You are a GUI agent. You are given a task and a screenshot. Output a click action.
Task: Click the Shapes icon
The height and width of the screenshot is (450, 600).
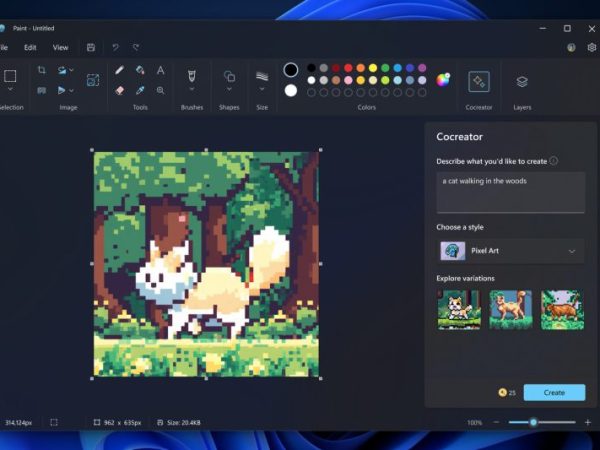pos(229,76)
